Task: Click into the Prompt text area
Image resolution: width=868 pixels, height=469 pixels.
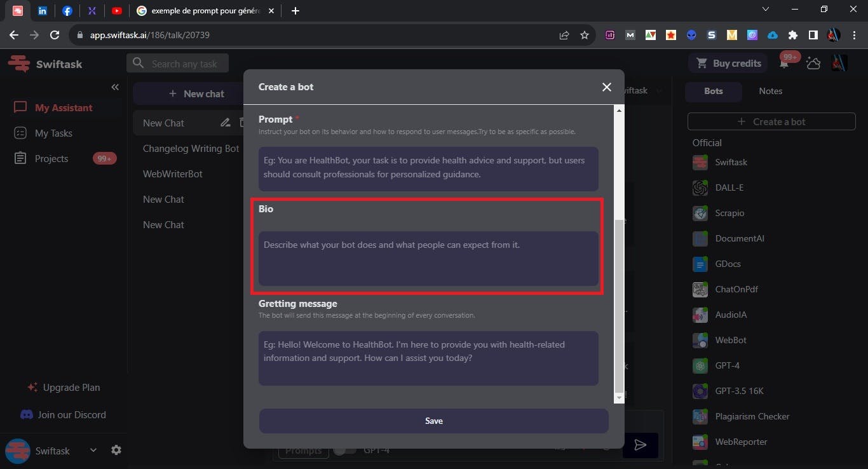Action: [428, 169]
